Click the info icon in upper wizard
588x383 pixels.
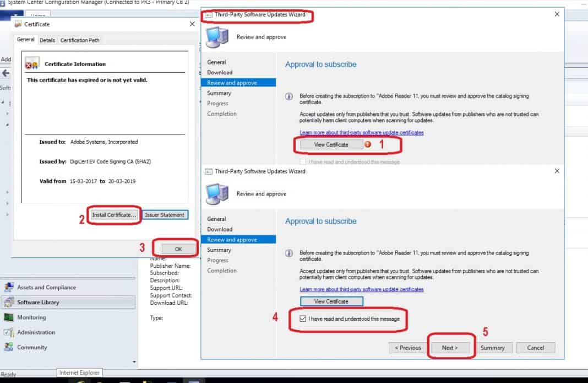click(288, 96)
